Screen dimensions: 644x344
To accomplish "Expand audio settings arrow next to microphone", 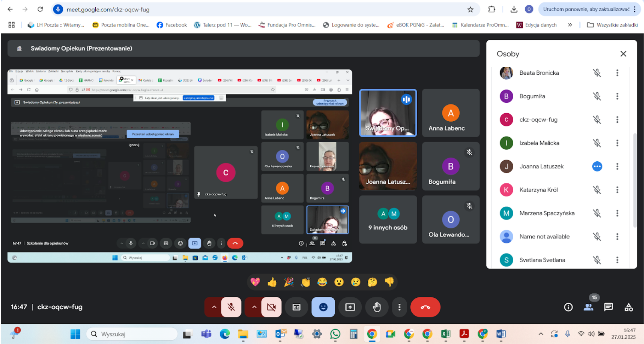I will [x=214, y=307].
